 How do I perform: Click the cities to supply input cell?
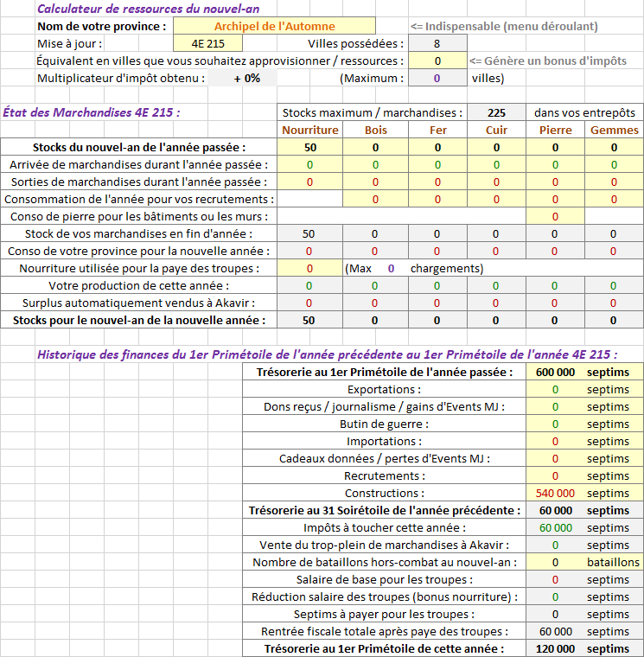437,61
